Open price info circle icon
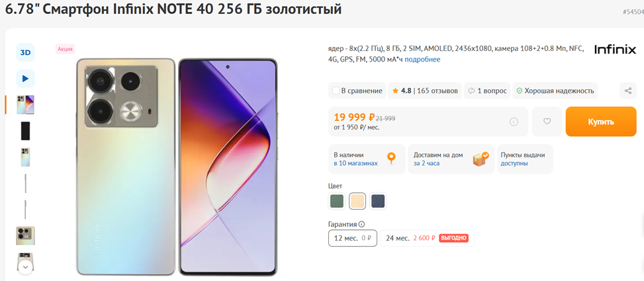This screenshot has height=281, width=644. coord(514,122)
